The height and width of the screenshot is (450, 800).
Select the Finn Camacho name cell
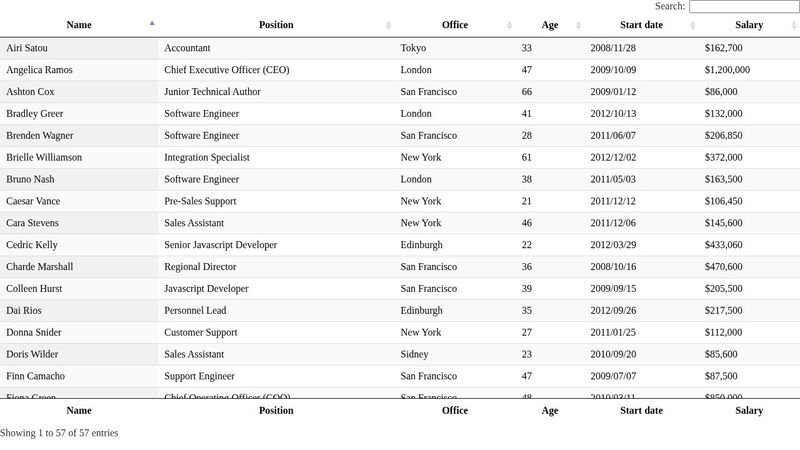(35, 376)
